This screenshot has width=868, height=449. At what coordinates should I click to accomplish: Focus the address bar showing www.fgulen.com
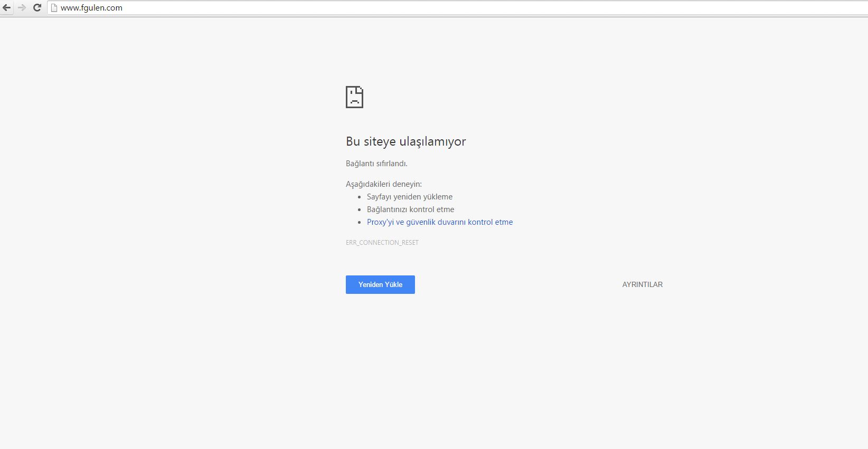[457, 8]
